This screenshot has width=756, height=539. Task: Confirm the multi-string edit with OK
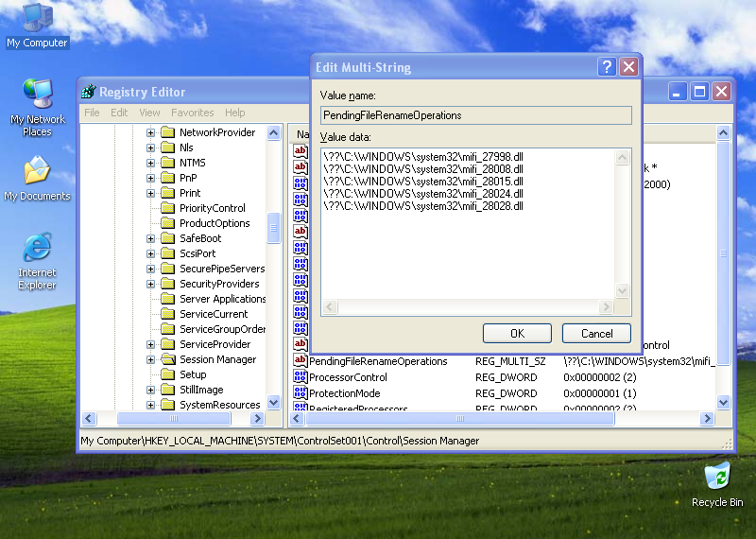(x=517, y=334)
